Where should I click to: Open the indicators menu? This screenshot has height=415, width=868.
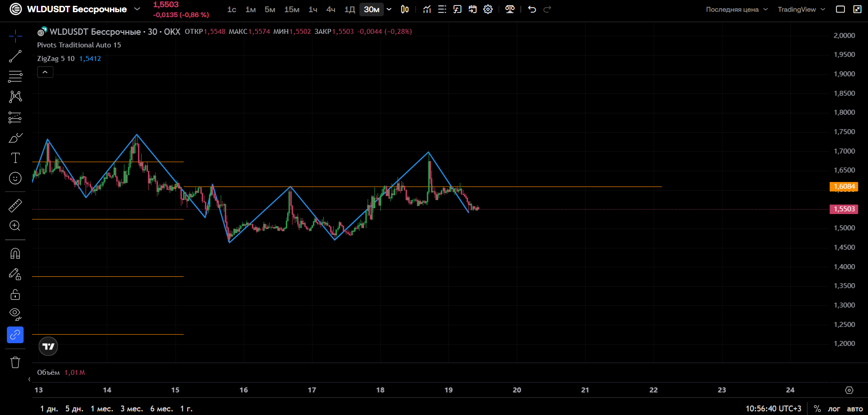point(427,9)
